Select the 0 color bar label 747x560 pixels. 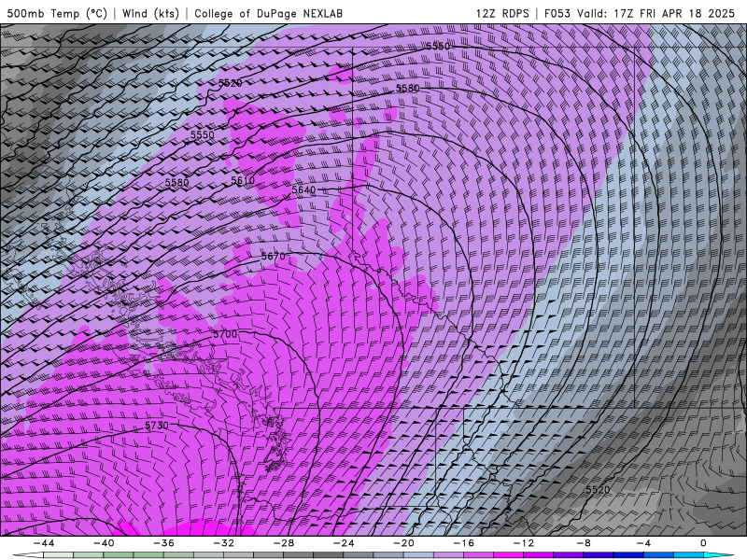click(x=704, y=543)
